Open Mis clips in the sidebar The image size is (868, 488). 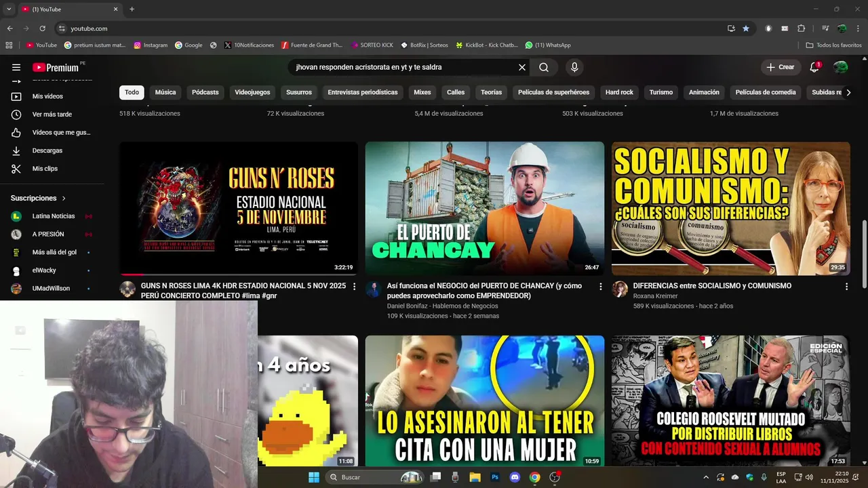(x=45, y=169)
